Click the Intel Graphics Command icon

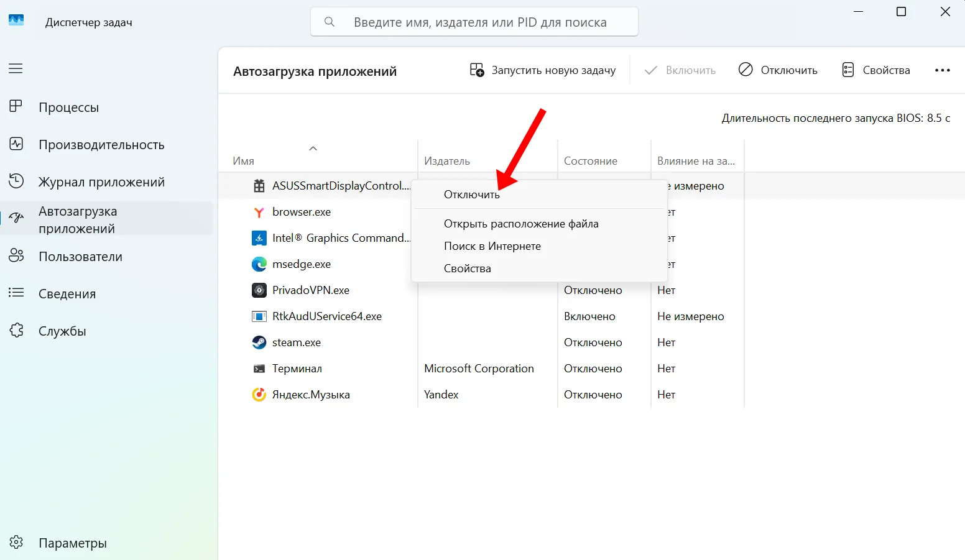click(x=259, y=238)
